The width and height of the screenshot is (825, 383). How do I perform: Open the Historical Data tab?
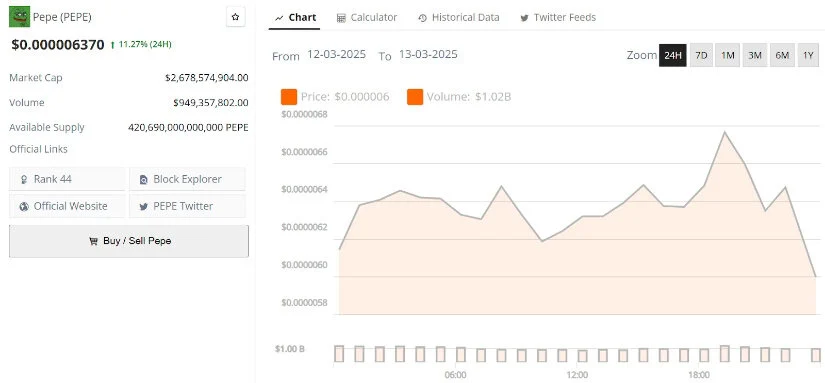coord(459,17)
